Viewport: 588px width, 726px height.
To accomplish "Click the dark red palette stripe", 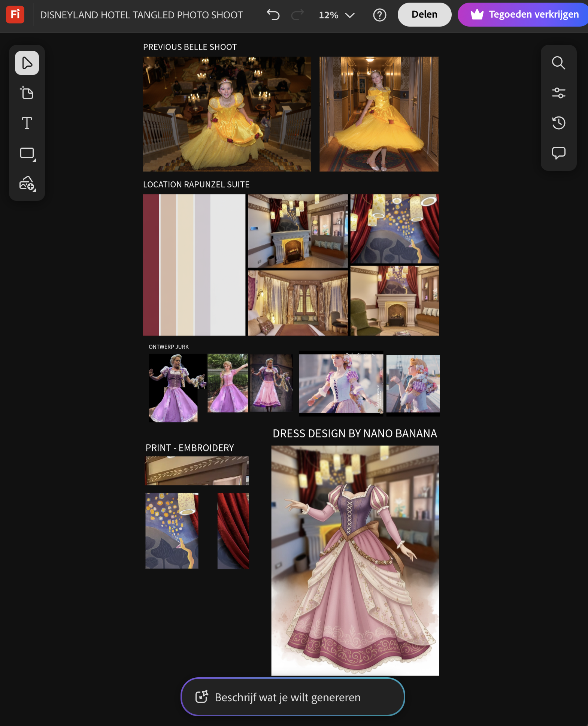I will [151, 265].
